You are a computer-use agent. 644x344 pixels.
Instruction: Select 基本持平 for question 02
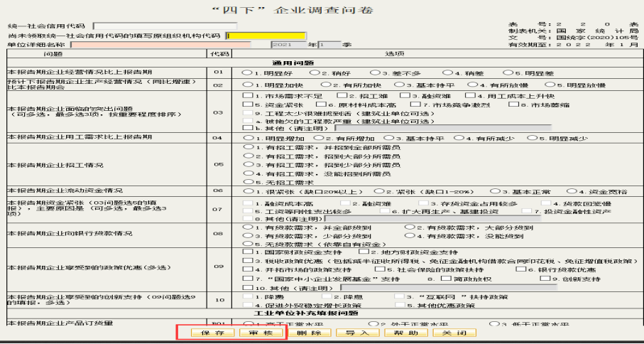(398, 85)
